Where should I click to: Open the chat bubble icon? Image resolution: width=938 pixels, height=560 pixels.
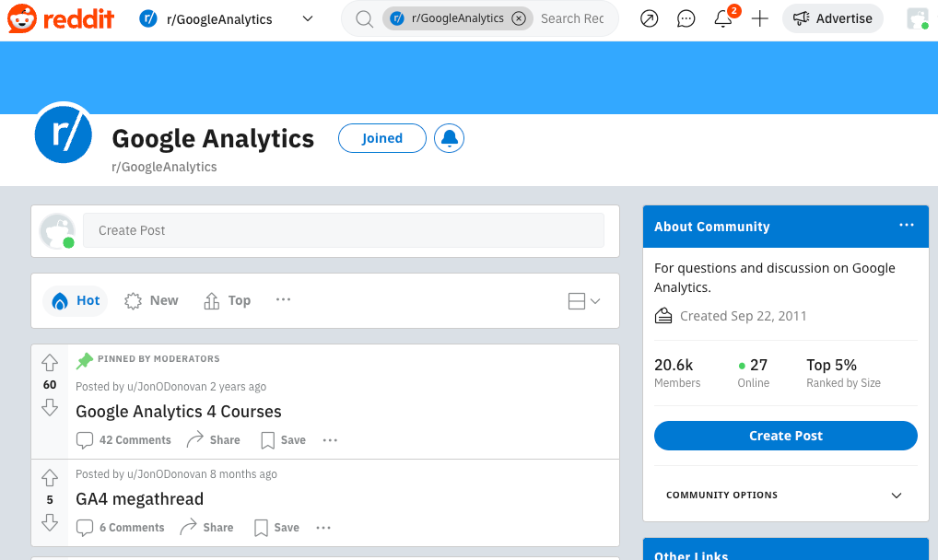tap(686, 18)
